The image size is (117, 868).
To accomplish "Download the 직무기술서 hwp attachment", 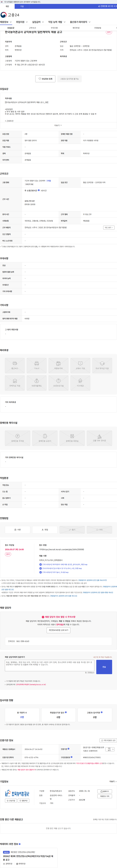I will pos(54,572).
